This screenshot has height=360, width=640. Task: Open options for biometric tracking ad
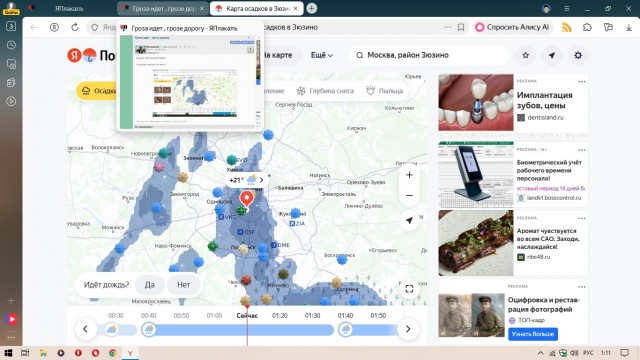click(582, 150)
